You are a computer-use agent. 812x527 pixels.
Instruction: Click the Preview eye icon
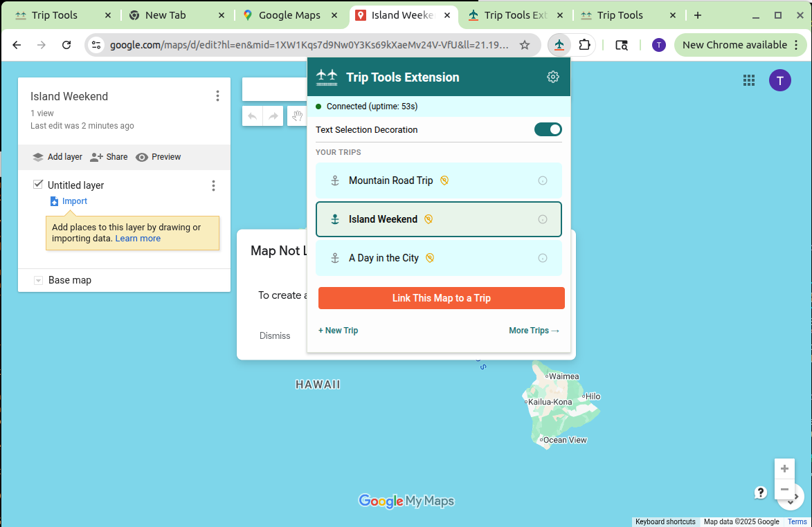(141, 157)
